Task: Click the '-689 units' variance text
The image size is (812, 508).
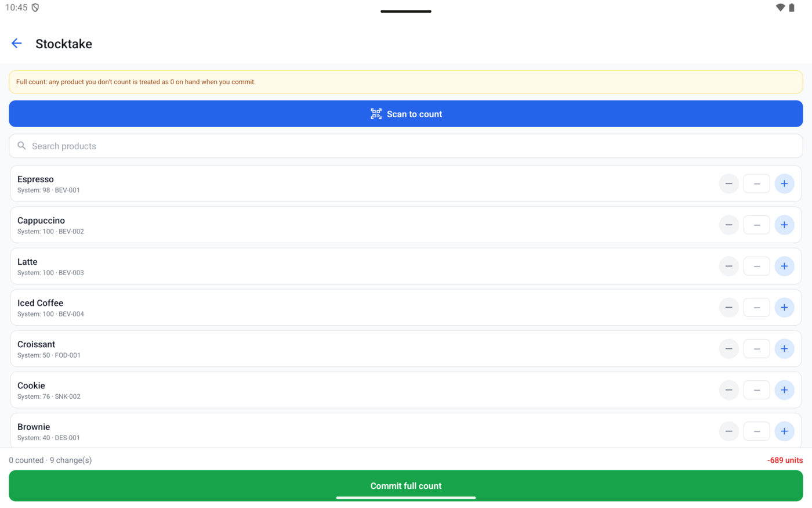Action: coord(785,460)
